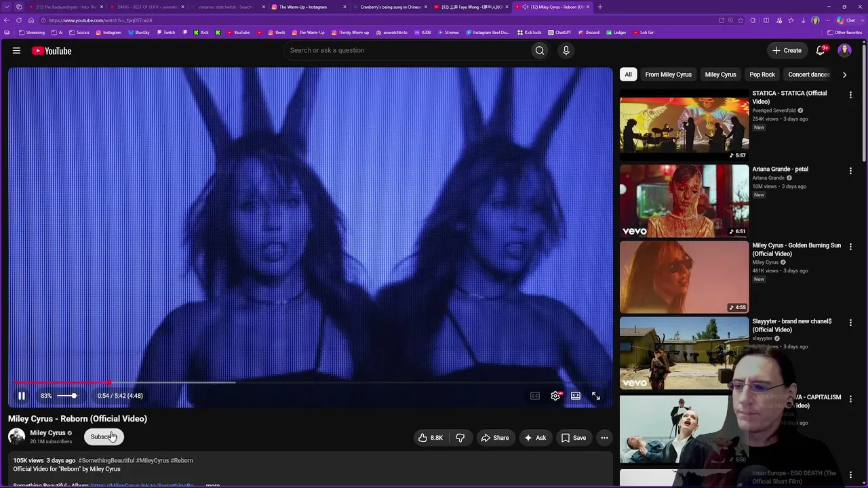Like the video with 8.8K likes
Image resolution: width=868 pixels, height=488 pixels.
coord(431,438)
